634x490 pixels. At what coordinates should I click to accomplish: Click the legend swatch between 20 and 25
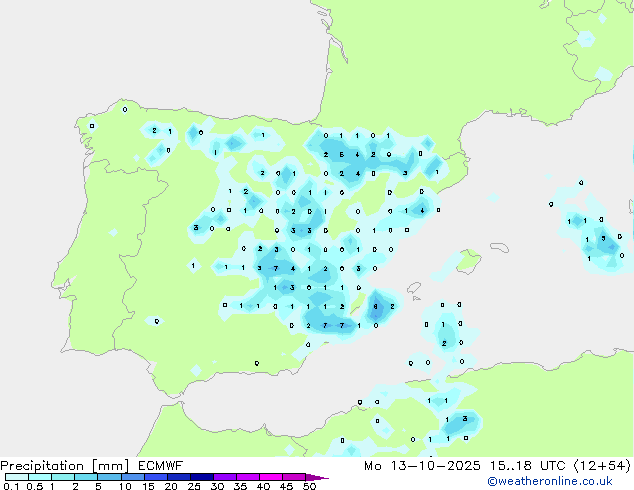[x=179, y=477]
